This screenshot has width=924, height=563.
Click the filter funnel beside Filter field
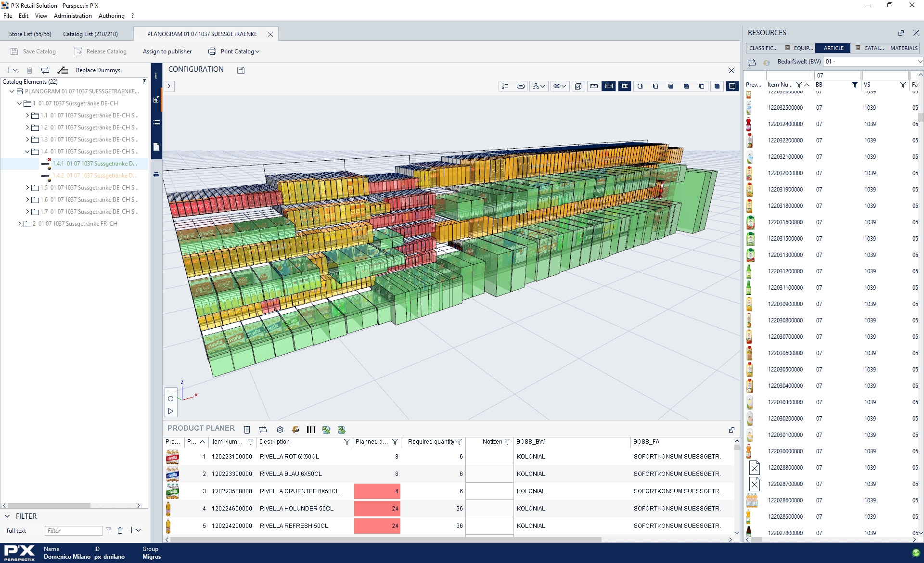pos(109,530)
